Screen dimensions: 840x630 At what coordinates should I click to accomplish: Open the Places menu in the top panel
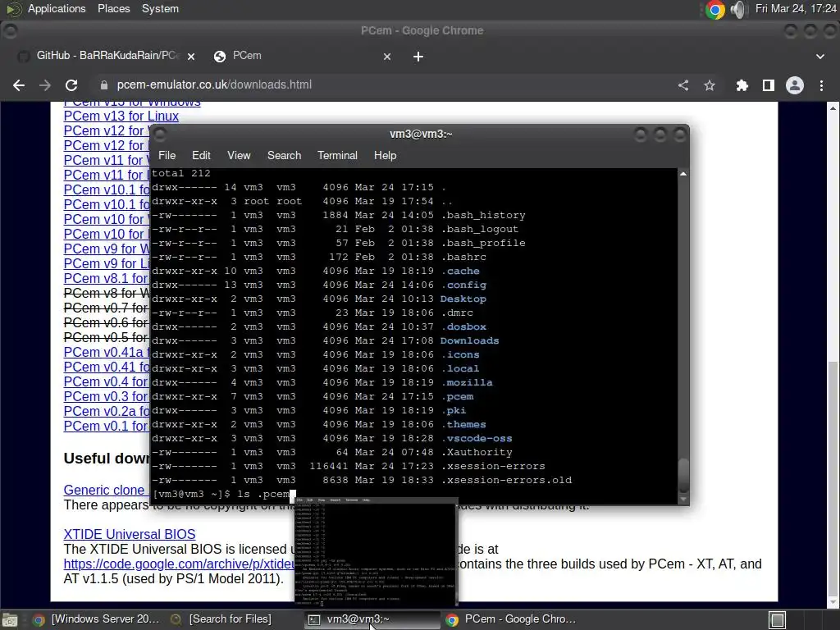113,8
